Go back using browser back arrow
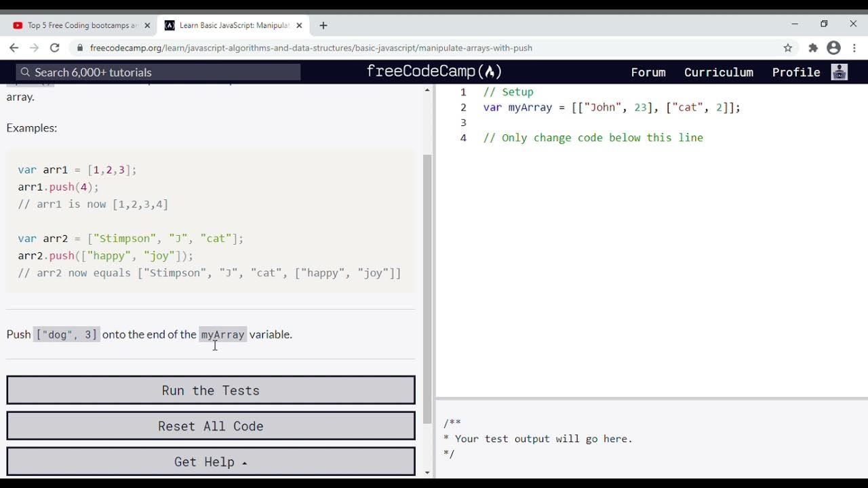868x488 pixels. (x=14, y=47)
